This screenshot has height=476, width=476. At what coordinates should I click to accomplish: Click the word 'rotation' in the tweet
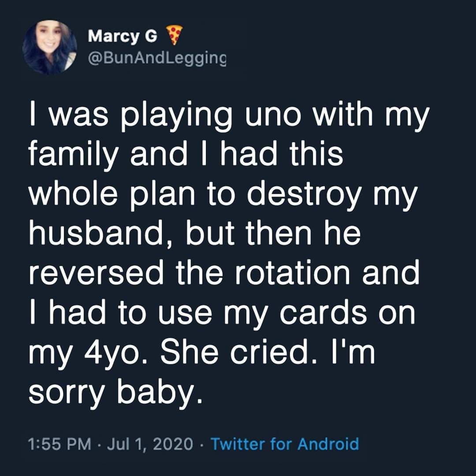(x=292, y=273)
